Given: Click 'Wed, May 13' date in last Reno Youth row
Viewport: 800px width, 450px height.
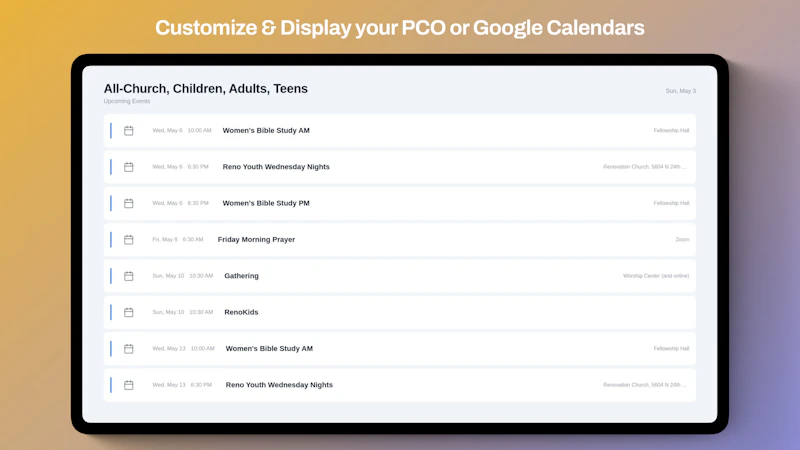Looking at the screenshot, I should coord(169,385).
